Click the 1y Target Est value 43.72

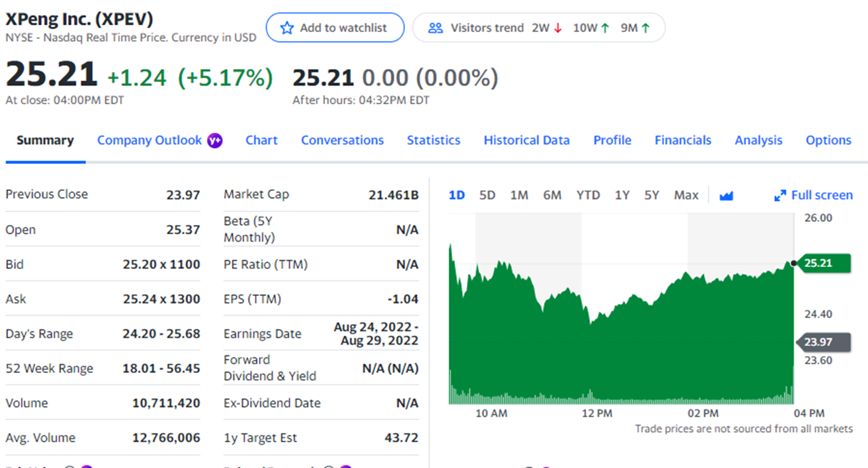pyautogui.click(x=401, y=438)
